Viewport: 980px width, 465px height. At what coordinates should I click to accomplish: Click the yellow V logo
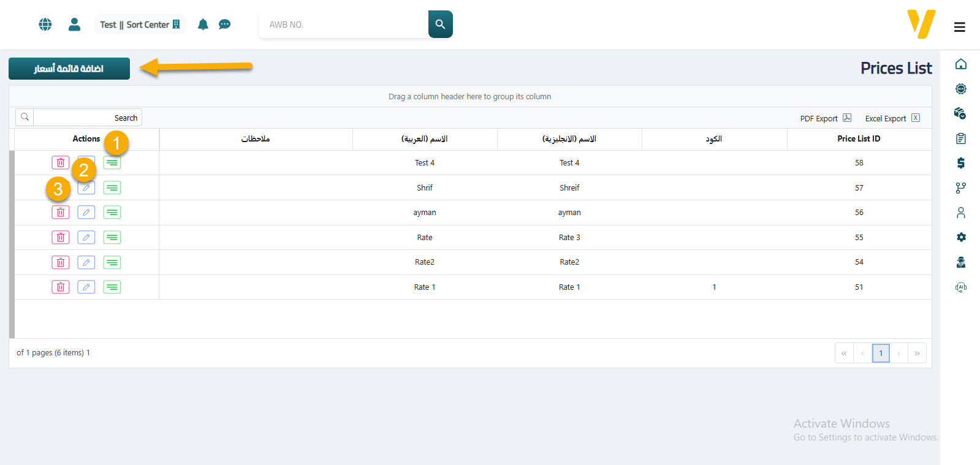(921, 25)
